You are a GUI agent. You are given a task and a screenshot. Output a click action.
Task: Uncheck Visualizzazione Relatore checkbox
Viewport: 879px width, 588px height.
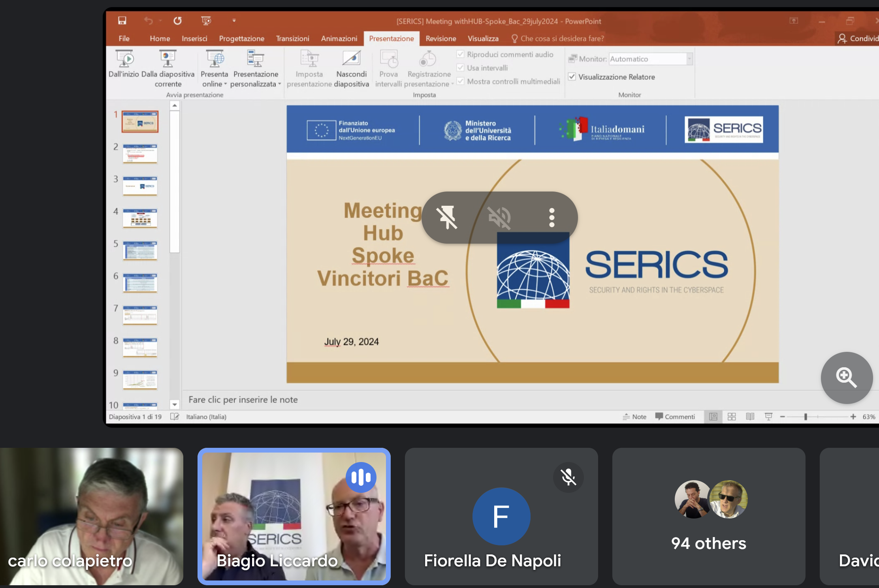point(572,77)
